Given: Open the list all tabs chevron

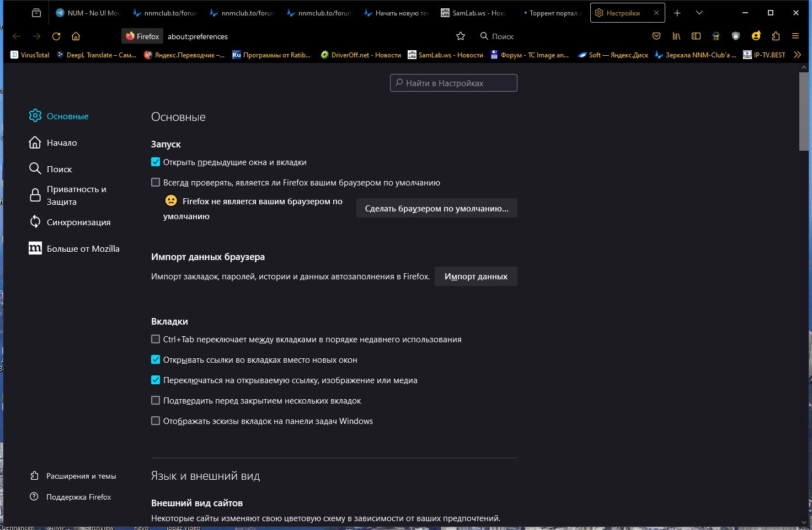Looking at the screenshot, I should pos(699,12).
